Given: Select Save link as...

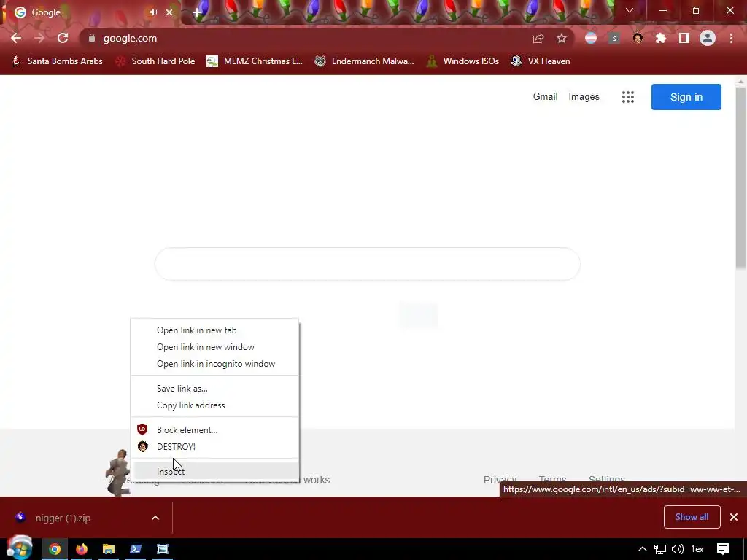Looking at the screenshot, I should tap(214, 388).
